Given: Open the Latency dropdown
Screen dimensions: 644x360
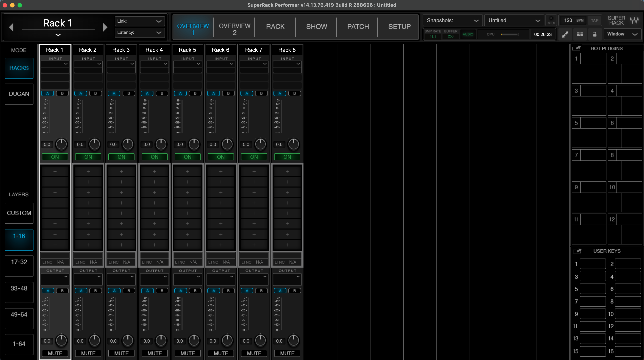Looking at the screenshot, I should coord(140,32).
